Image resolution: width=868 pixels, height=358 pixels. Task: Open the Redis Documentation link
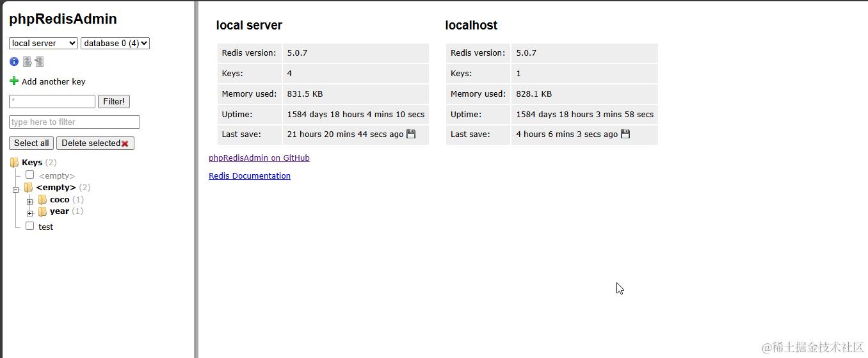tap(250, 175)
